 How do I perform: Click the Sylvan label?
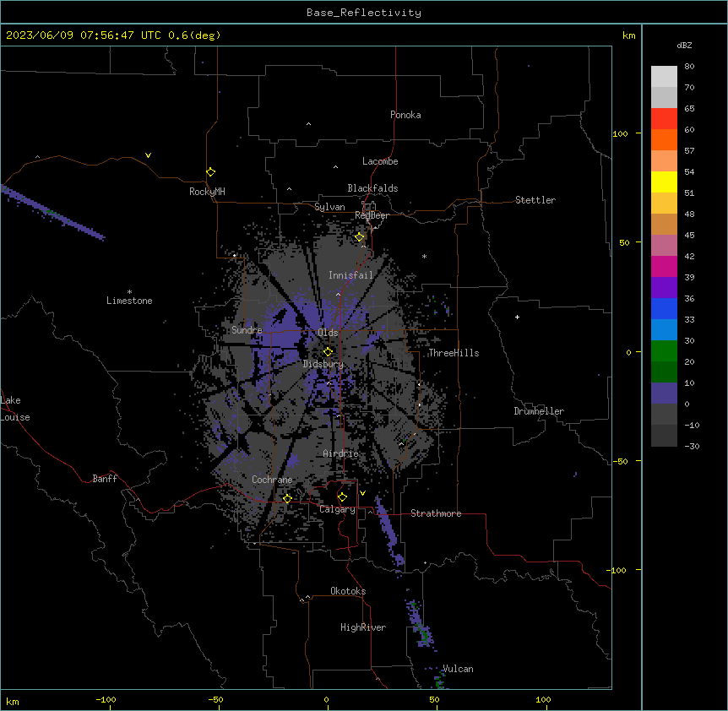point(329,207)
